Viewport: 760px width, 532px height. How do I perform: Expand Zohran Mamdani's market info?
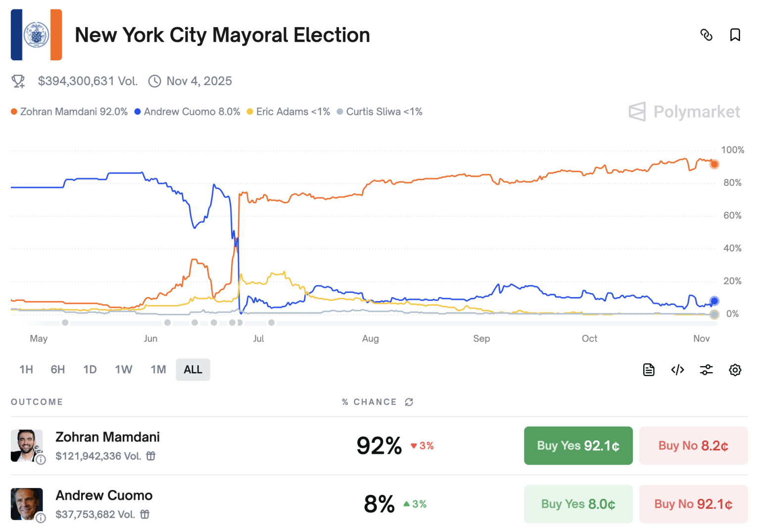click(42, 460)
